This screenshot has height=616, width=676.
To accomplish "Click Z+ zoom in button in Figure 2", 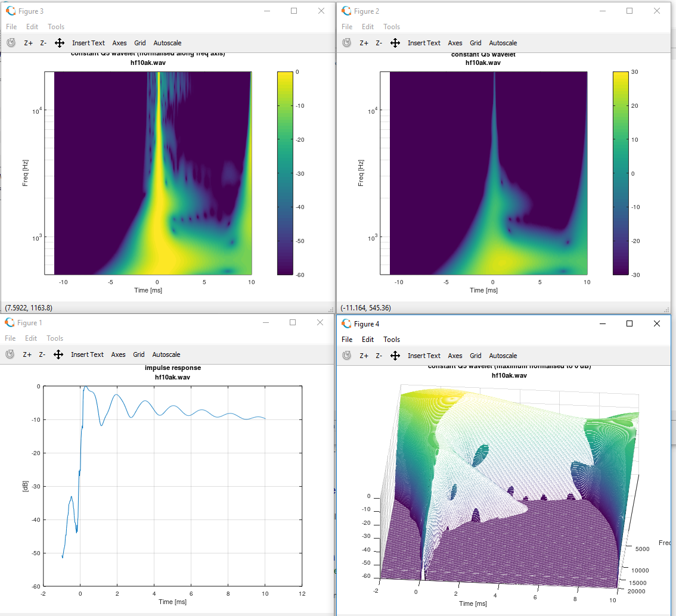I will (364, 43).
